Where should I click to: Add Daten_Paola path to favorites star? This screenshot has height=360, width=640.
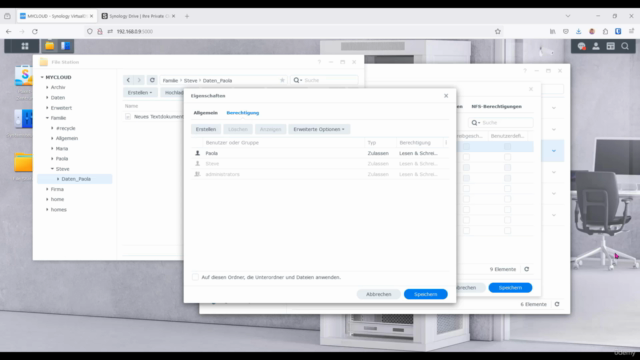[282, 80]
